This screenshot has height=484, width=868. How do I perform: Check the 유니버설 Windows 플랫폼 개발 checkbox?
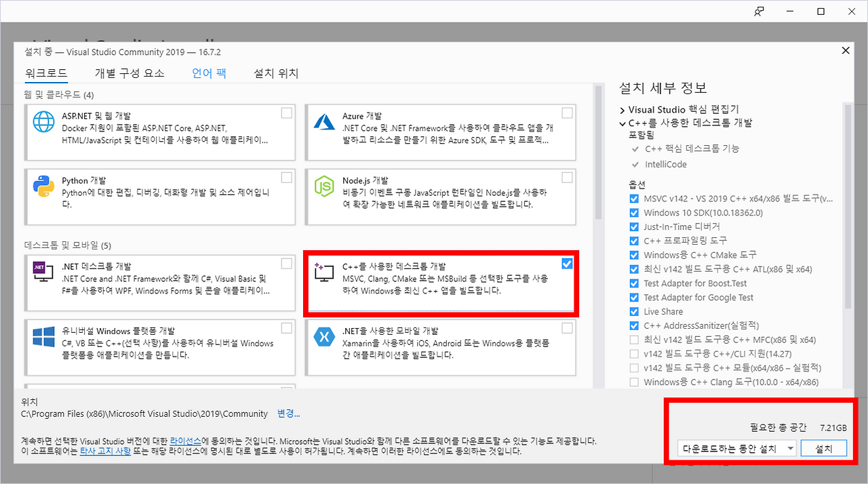287,328
